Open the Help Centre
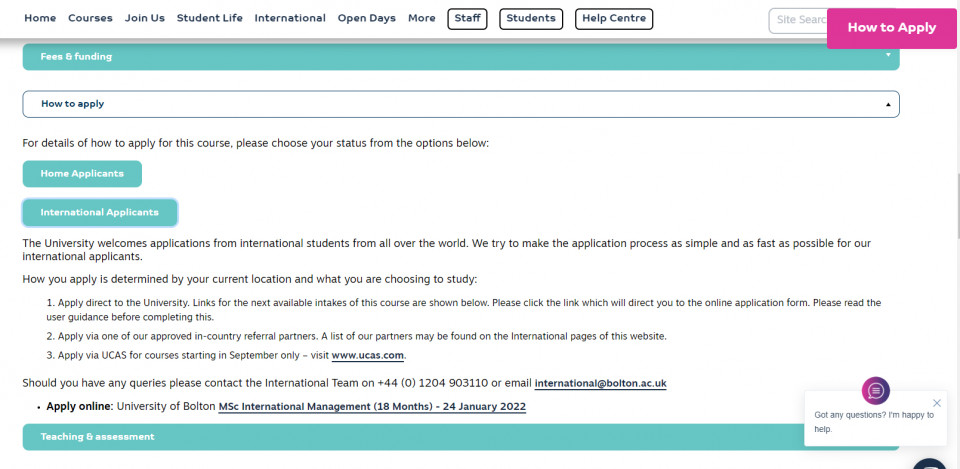Screen dimensions: 960x469 pos(614,19)
